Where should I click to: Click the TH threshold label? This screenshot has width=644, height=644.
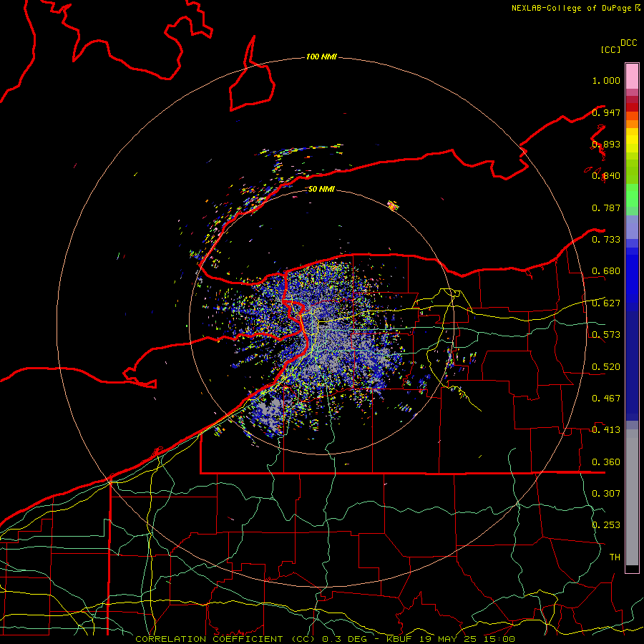pos(615,557)
